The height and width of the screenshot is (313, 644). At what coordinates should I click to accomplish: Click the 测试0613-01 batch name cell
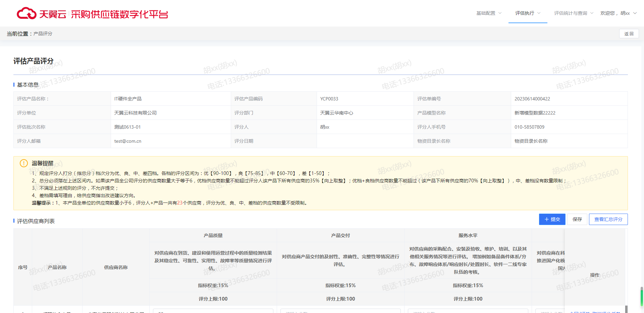pos(171,127)
